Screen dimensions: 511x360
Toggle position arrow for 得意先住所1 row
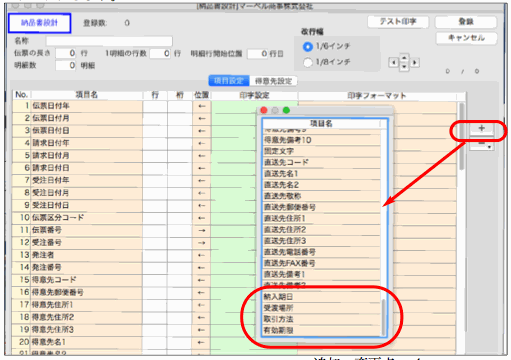point(202,305)
